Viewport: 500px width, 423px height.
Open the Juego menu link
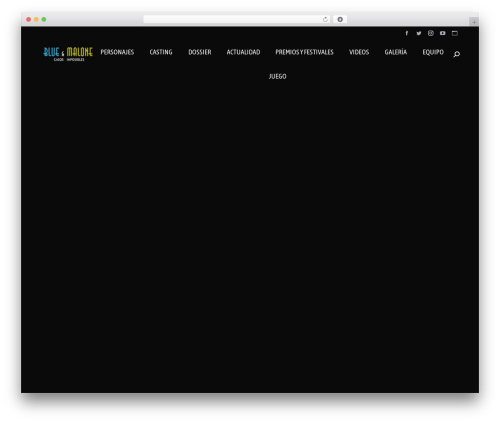tap(277, 76)
